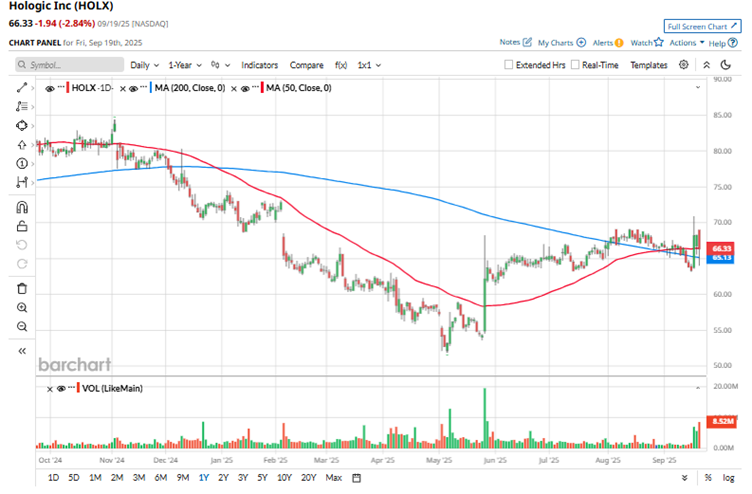Open Help question mark
The width and height of the screenshot is (752, 494).
pos(732,43)
